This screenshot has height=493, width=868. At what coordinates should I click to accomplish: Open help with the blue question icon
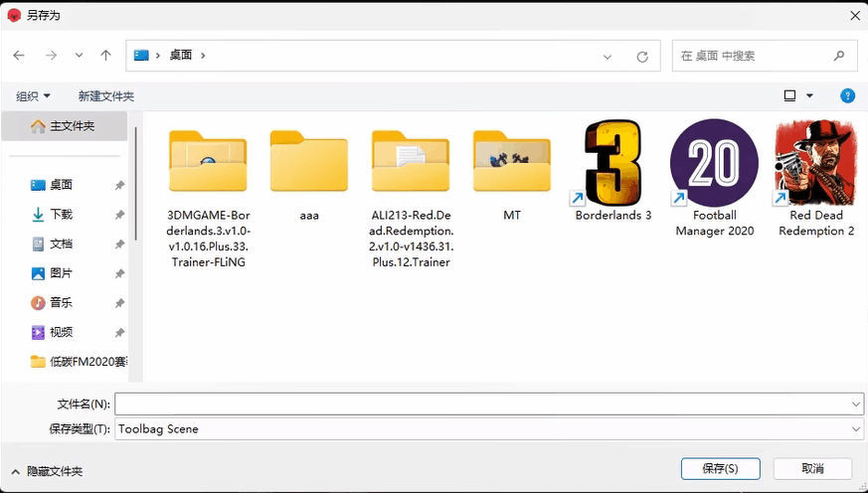coord(847,95)
